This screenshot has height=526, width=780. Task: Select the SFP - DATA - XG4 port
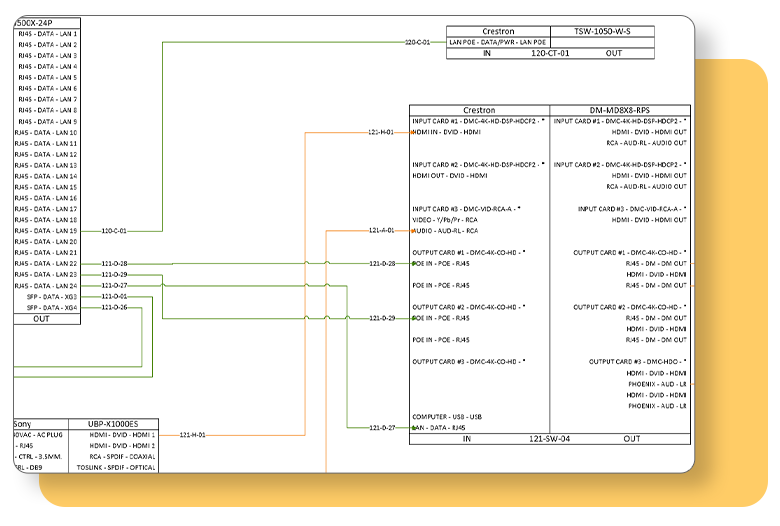tap(52, 308)
